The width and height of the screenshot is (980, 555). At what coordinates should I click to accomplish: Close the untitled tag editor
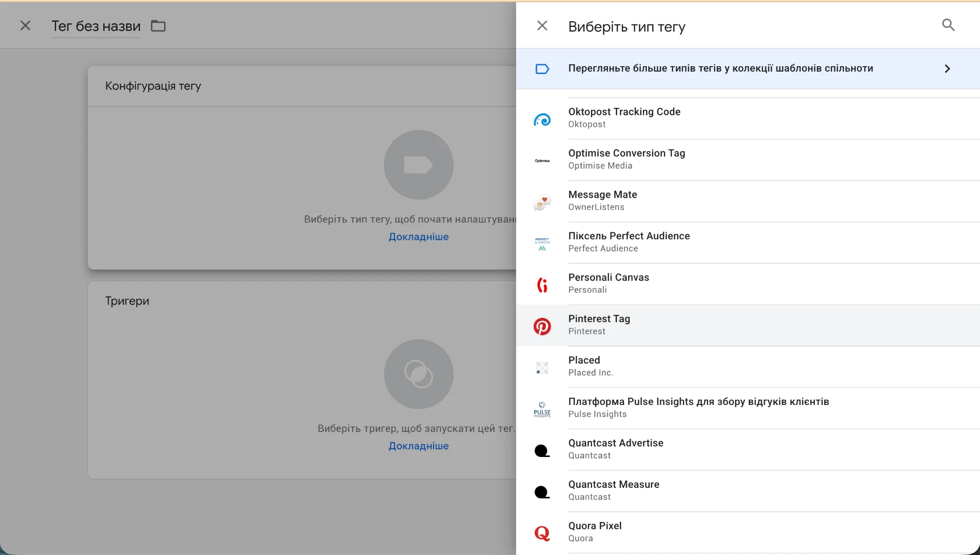pyautogui.click(x=25, y=25)
